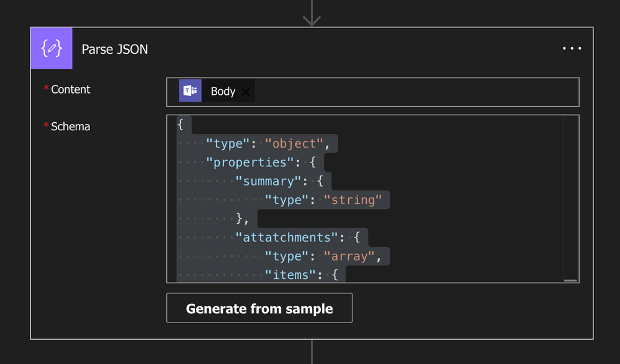Click the "properties" line in schema
This screenshot has height=364, width=620.
point(261,162)
